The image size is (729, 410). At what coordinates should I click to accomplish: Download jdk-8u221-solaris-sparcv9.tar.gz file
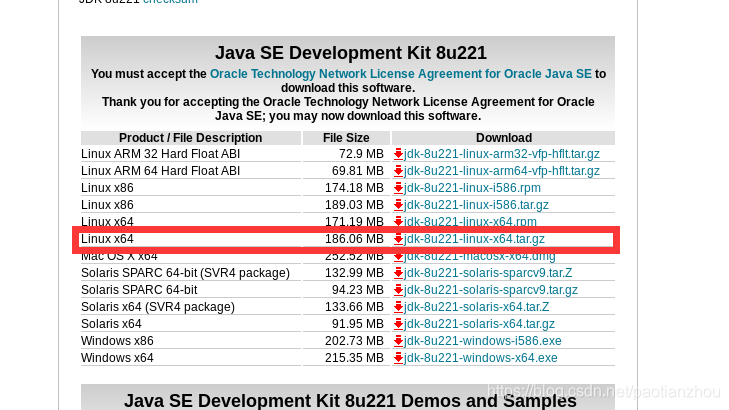[490, 290]
